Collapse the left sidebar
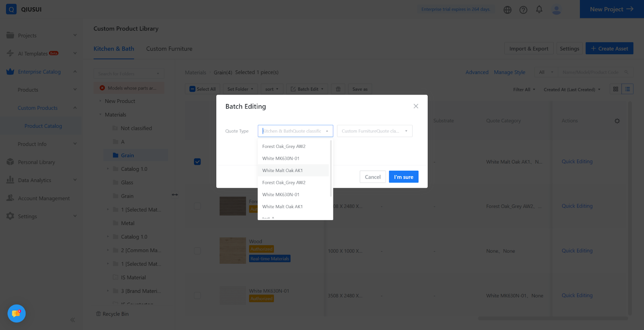The height and width of the screenshot is (330, 644). (72, 320)
